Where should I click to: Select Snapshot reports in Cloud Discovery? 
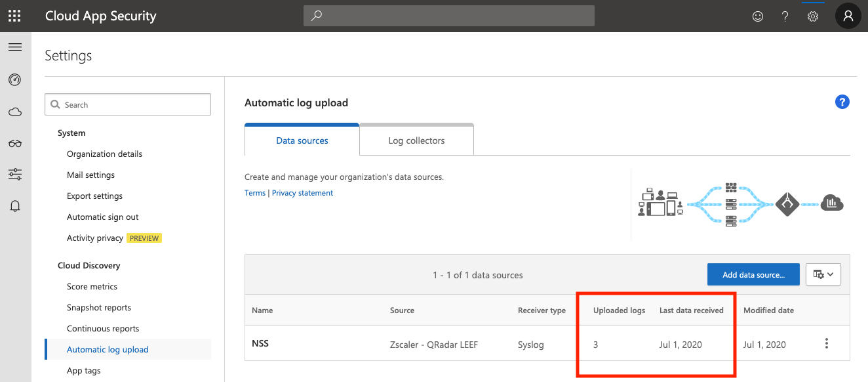(x=99, y=307)
